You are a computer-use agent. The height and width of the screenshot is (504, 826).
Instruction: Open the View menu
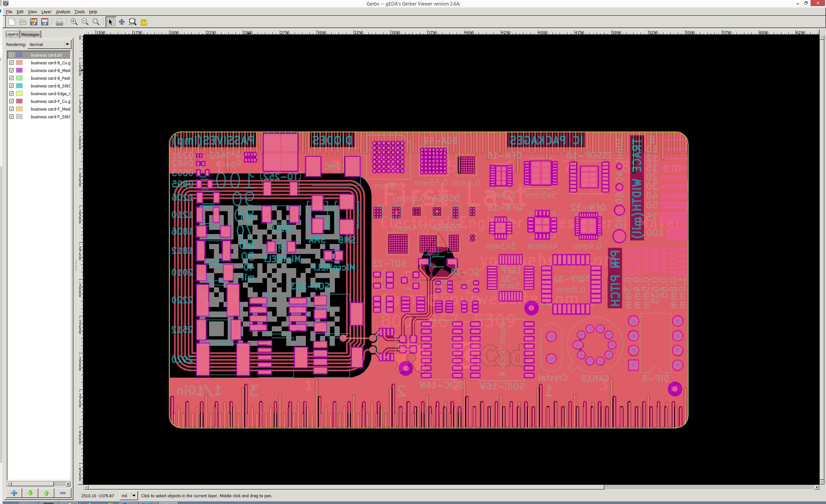pyautogui.click(x=32, y=12)
